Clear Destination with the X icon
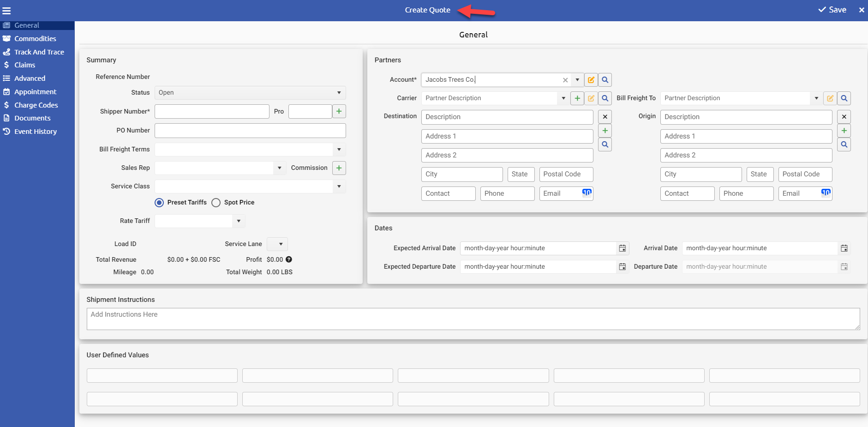 605,117
